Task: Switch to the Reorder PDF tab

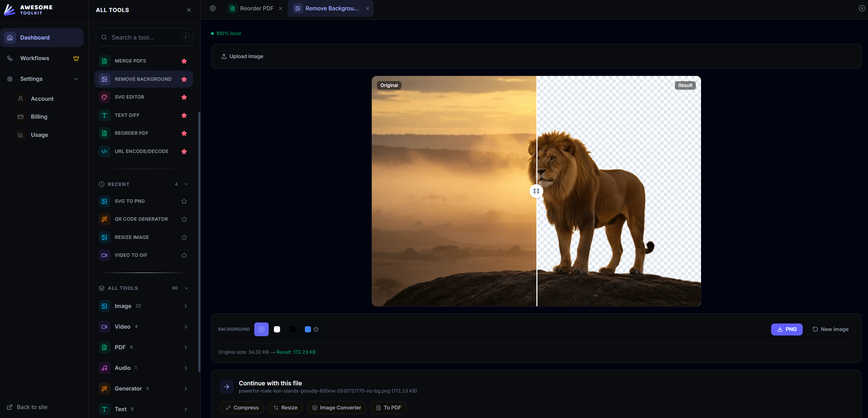Action: 256,8
